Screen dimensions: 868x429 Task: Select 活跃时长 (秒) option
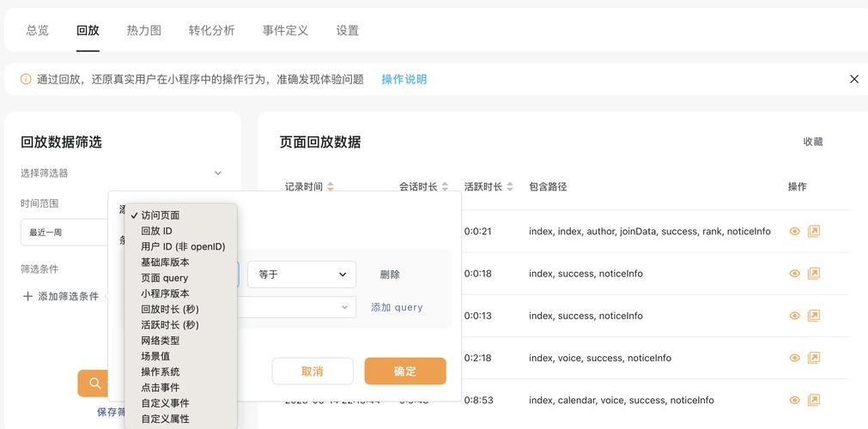coord(170,324)
